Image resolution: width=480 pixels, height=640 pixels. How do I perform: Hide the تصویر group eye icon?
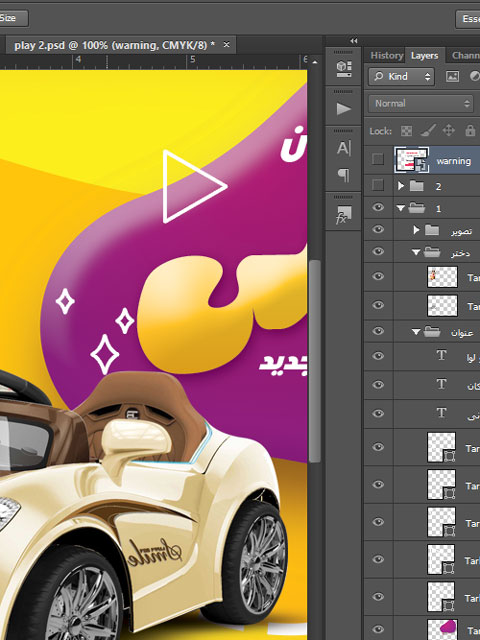pyautogui.click(x=378, y=229)
